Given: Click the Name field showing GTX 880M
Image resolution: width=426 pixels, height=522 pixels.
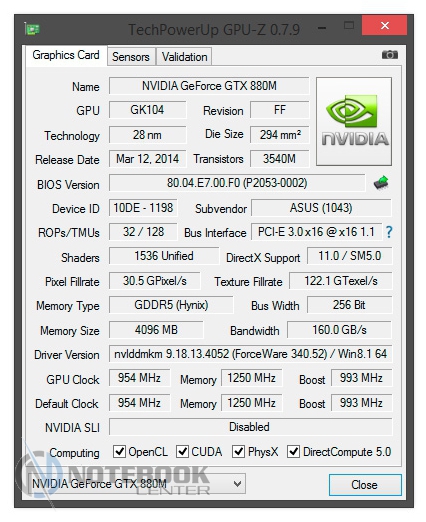Looking at the screenshot, I should tap(209, 86).
